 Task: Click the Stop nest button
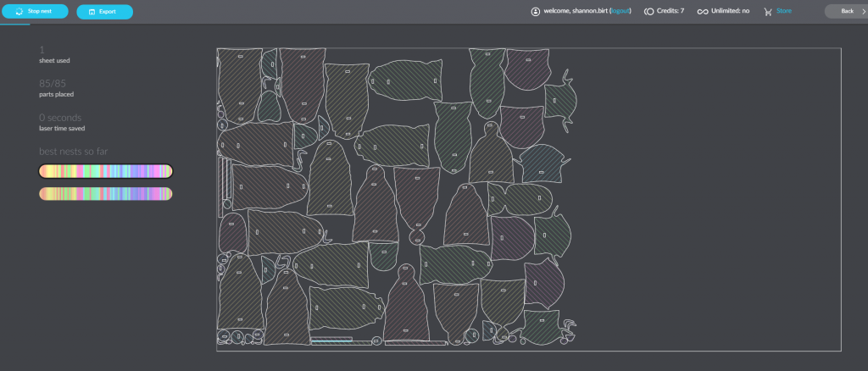[x=35, y=11]
